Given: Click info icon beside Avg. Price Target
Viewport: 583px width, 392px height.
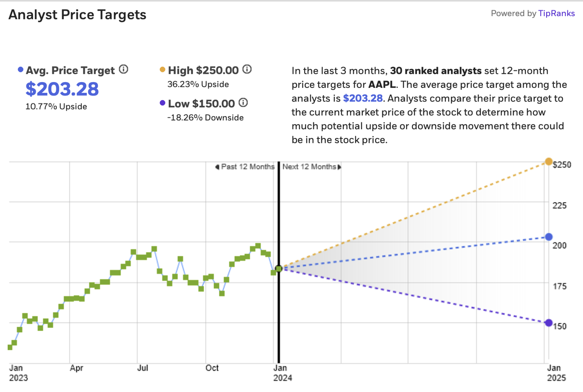Looking at the screenshot, I should pyautogui.click(x=123, y=70).
